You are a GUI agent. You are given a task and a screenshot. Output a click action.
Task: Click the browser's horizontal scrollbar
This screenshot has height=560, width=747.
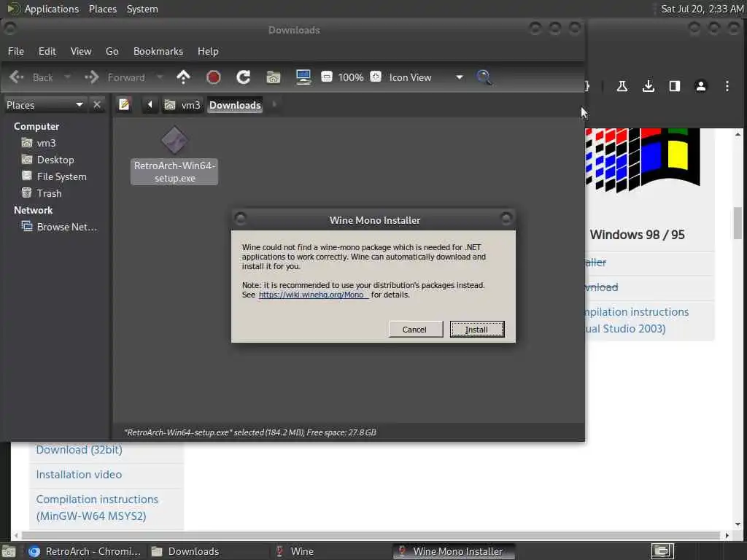[371, 535]
